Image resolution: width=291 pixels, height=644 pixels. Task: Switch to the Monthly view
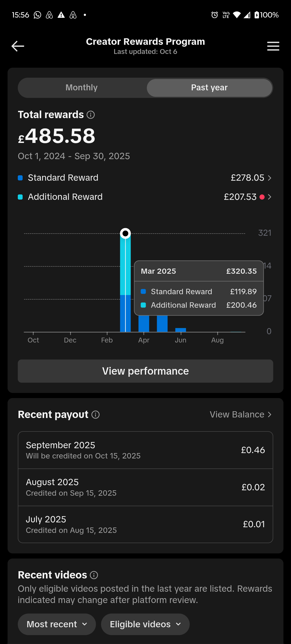(82, 88)
